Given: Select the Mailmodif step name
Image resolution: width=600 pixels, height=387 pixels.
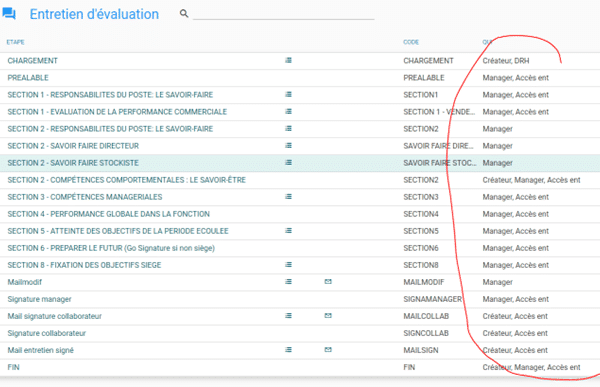Looking at the screenshot, I should (x=24, y=282).
